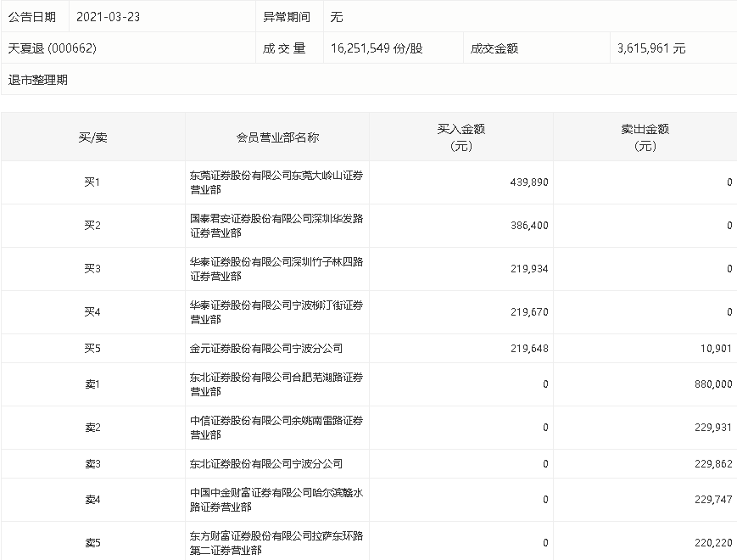Viewport: 737px width, 560px height.
Task: Click the 买2 row label
Action: [92, 225]
